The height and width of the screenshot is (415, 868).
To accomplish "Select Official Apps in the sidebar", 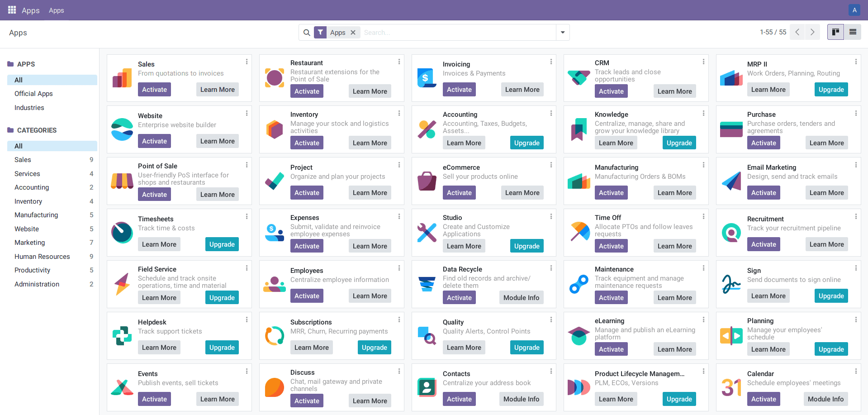I will (x=33, y=94).
